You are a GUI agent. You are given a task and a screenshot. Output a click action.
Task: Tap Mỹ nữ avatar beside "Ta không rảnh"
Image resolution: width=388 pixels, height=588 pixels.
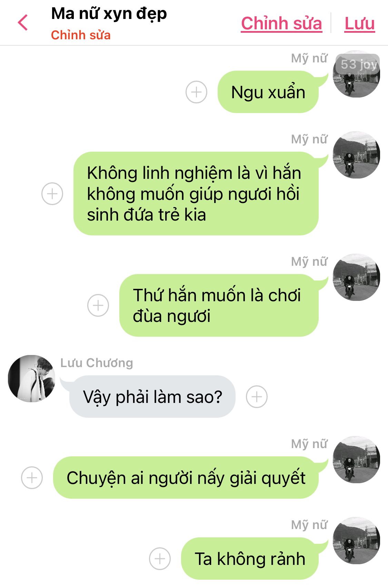[x=356, y=540]
